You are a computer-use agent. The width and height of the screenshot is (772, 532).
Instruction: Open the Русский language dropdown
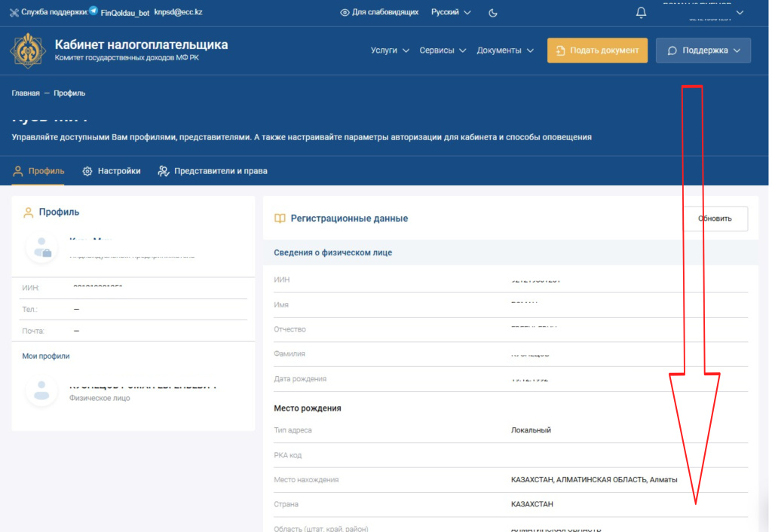coord(451,13)
